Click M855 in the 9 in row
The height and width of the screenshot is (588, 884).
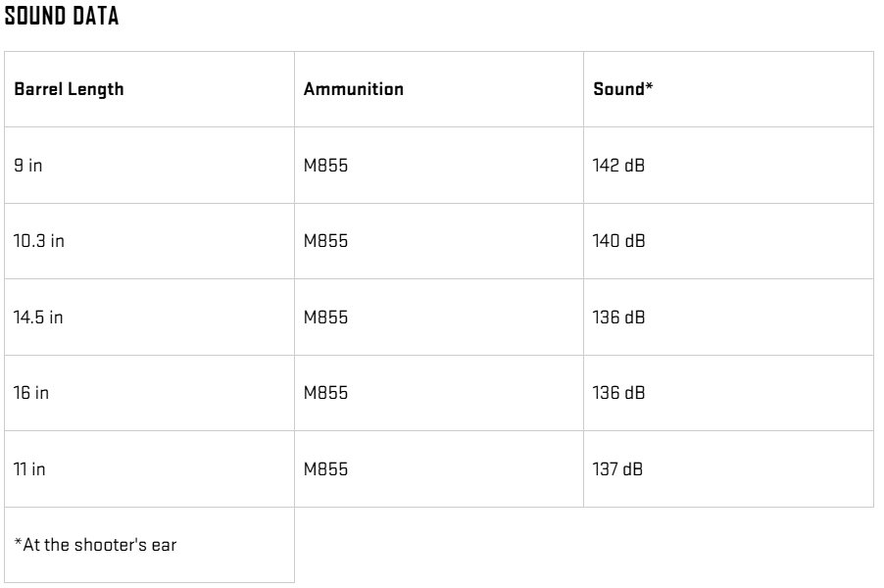click(x=325, y=166)
